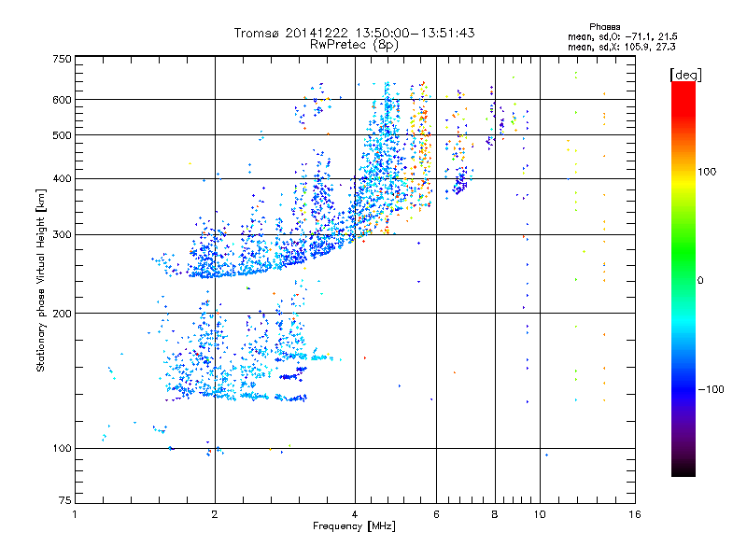Click the y-axis label '750'
The width and height of the screenshot is (747, 560).
click(62, 59)
